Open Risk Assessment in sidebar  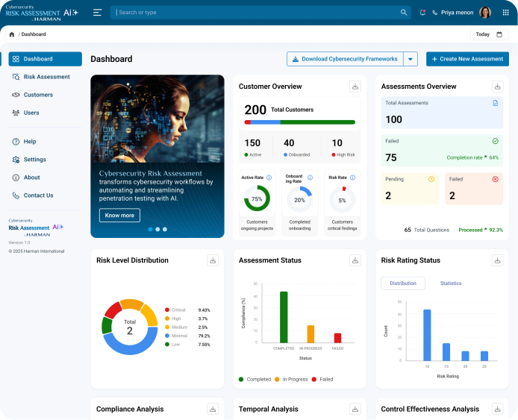click(46, 77)
